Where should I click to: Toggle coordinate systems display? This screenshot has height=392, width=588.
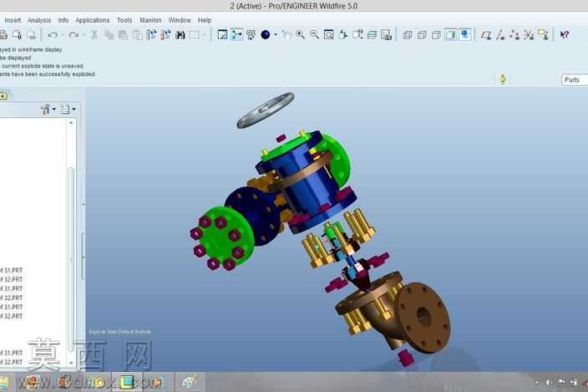(529, 35)
